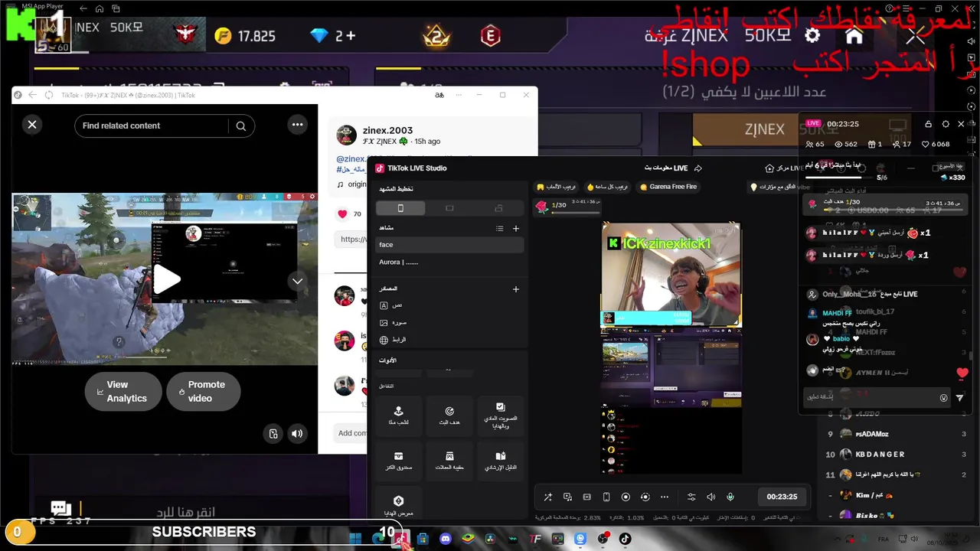This screenshot has height=551, width=980.
Task: Click the floating player icon beside speaker
Action: (x=273, y=434)
